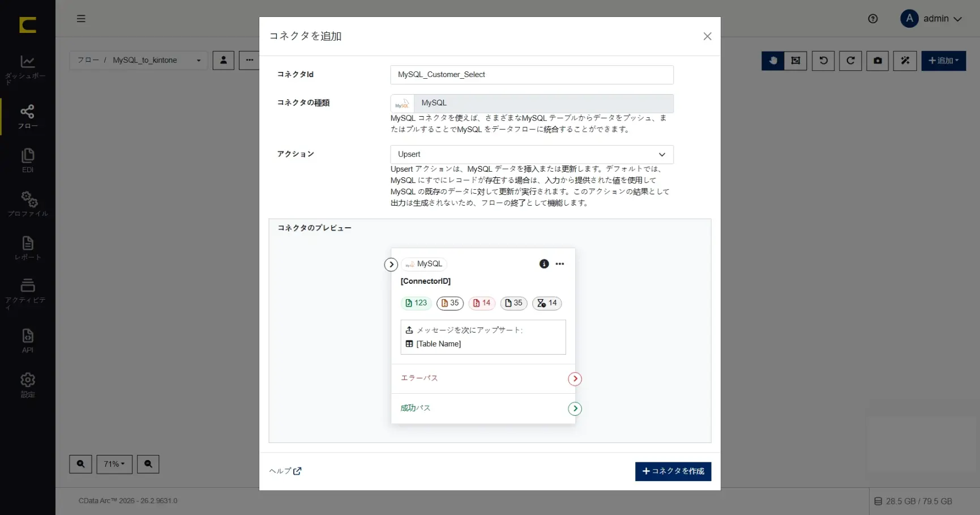Click the 成功パス green arrow connector
The image size is (980, 515).
[x=575, y=408]
